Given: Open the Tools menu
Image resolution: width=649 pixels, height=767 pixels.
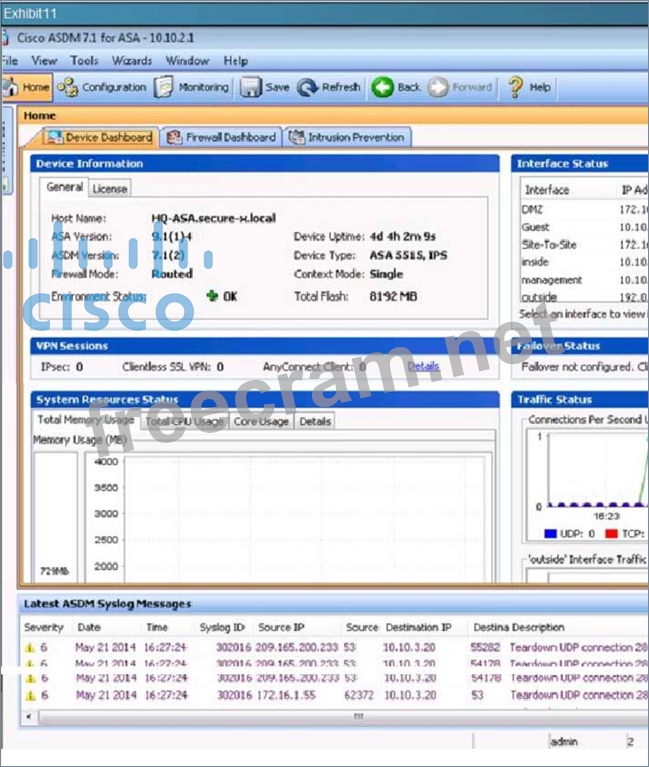Looking at the screenshot, I should (x=84, y=61).
